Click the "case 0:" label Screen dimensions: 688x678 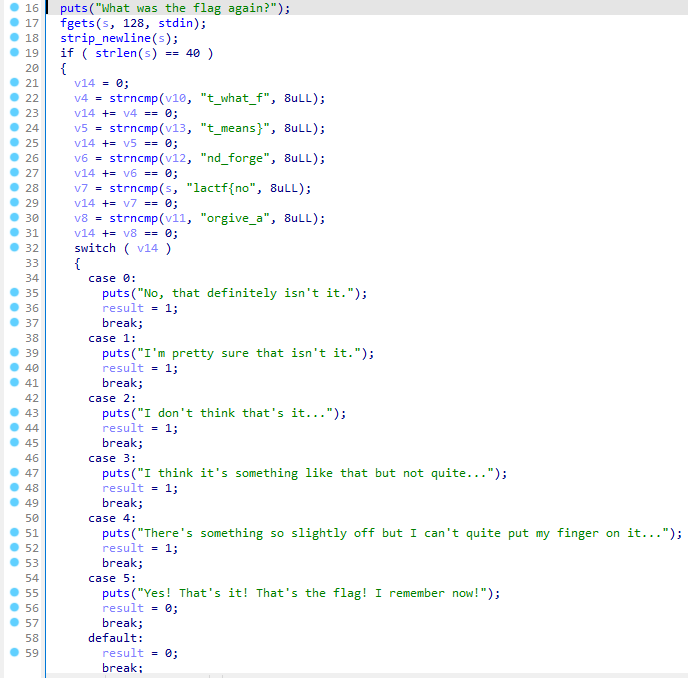pos(112,278)
